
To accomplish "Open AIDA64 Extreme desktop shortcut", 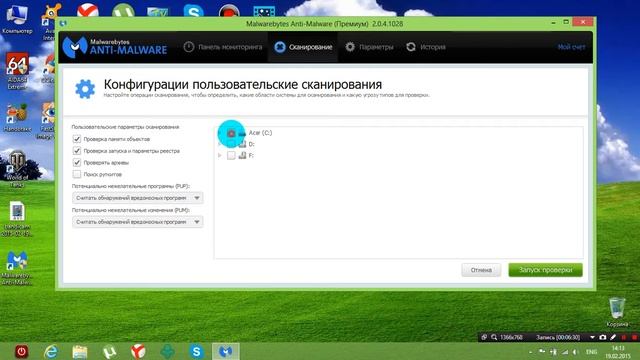I will coord(17,71).
